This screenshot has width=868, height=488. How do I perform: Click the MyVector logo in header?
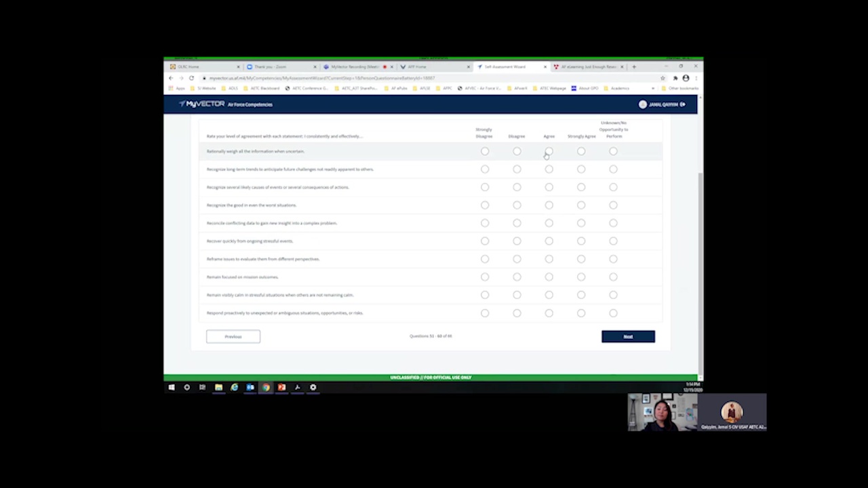[202, 104]
